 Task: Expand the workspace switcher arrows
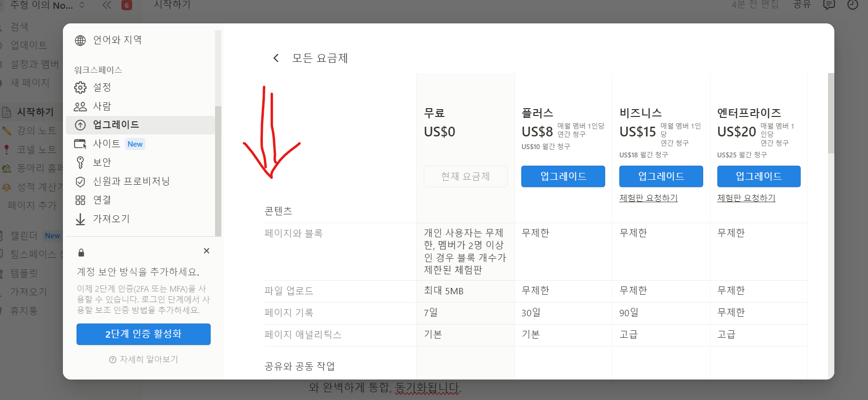[82, 5]
